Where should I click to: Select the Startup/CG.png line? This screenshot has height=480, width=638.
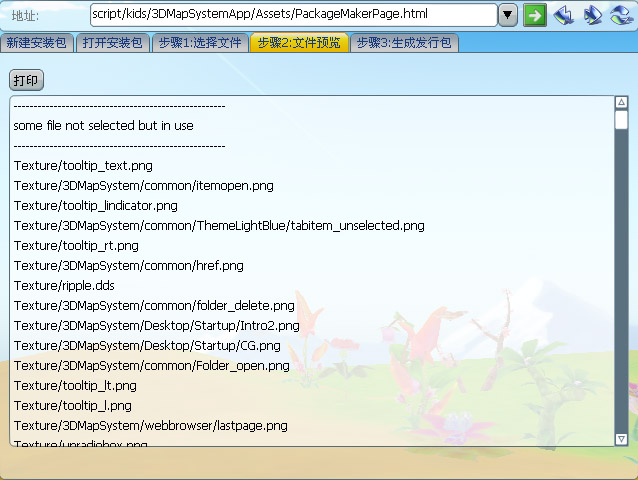coord(147,346)
